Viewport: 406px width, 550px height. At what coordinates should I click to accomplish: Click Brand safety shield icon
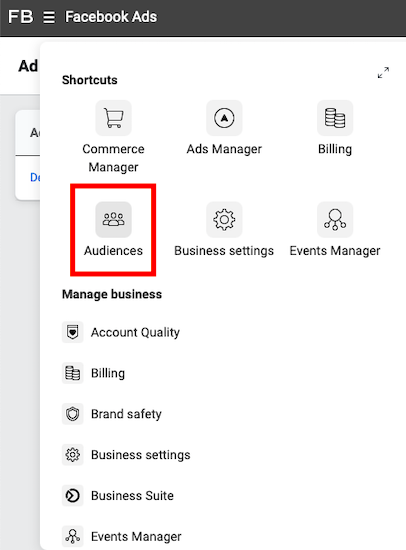coord(73,414)
